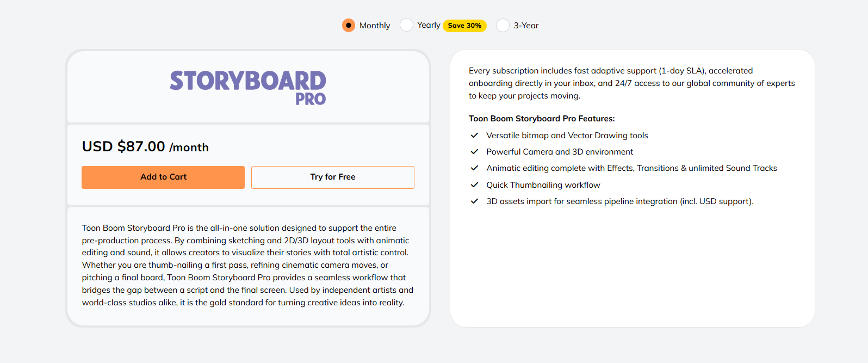Click checkmark beside Animatic editing feature
868x363 pixels.
(x=474, y=168)
